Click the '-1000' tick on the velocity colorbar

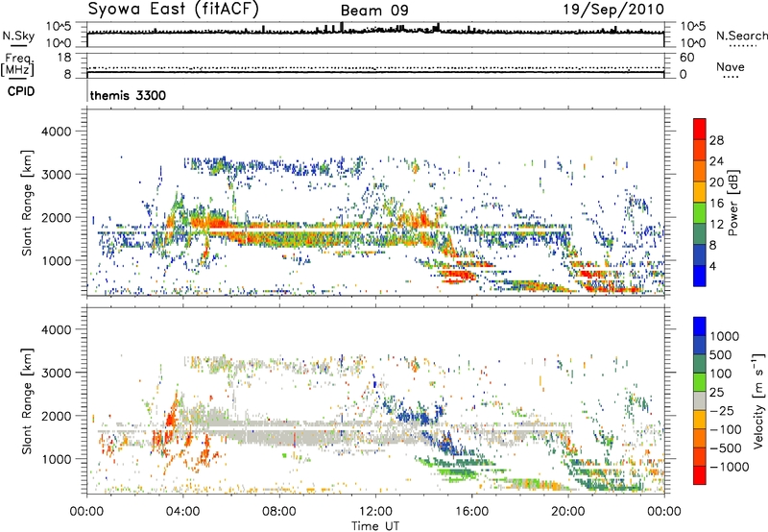729,467
